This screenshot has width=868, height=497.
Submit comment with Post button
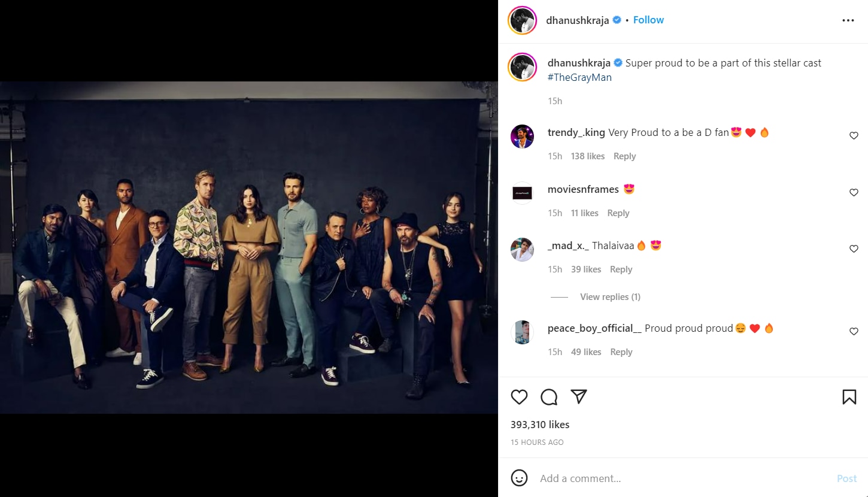(847, 478)
